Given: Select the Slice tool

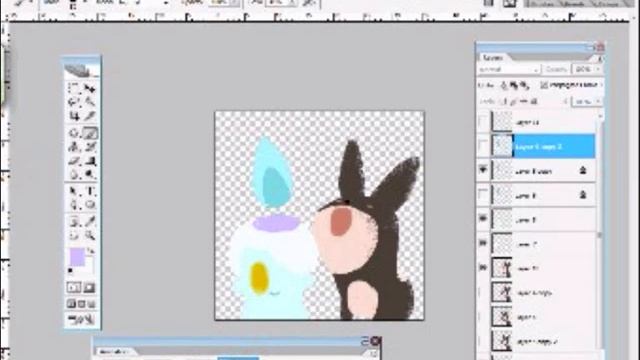Looking at the screenshot, I should pyautogui.click(x=90, y=116).
